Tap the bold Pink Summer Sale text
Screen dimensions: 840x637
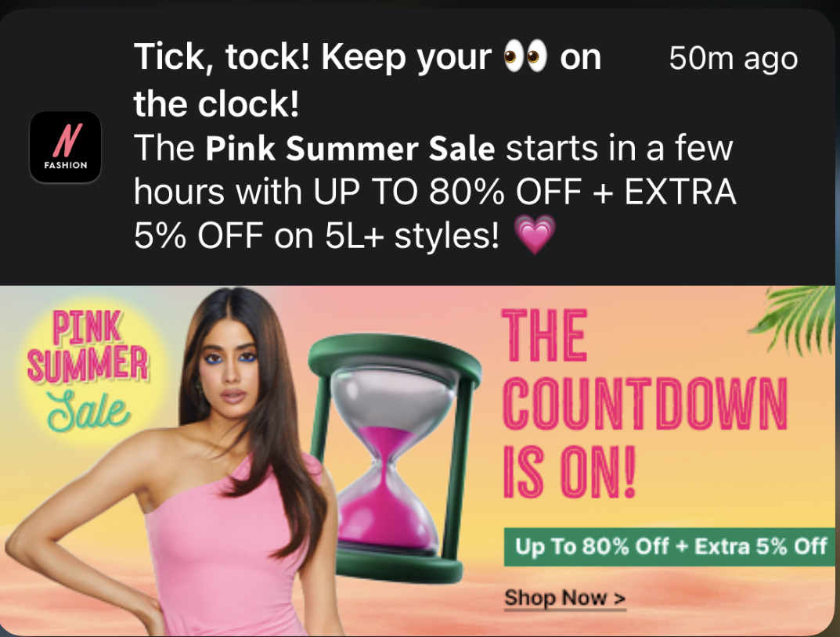coord(350,148)
